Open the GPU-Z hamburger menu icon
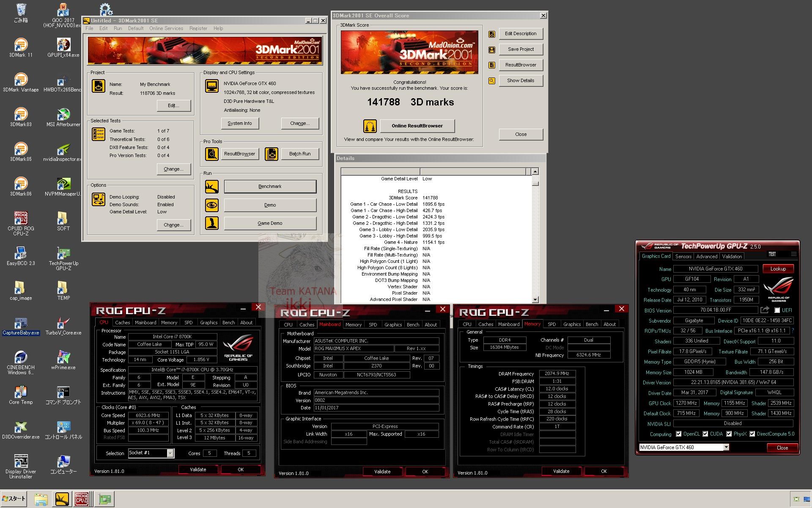 pos(794,254)
